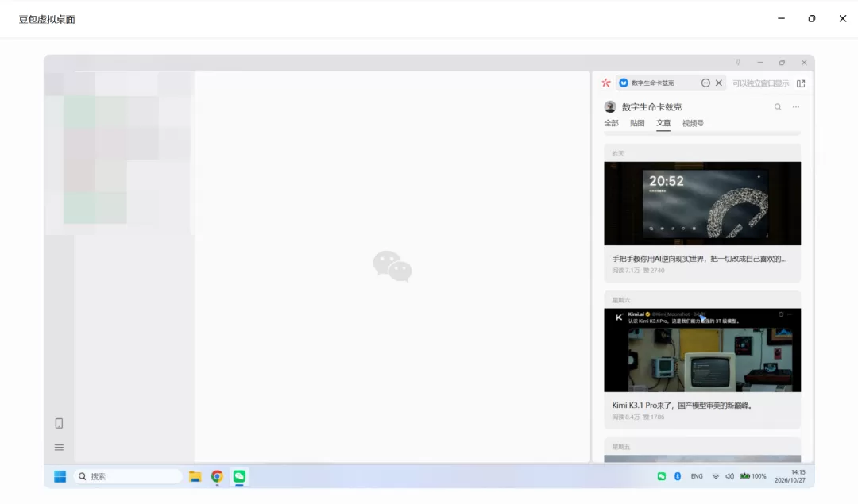Open the tab's more options circle icon
The image size is (858, 504).
[705, 83]
